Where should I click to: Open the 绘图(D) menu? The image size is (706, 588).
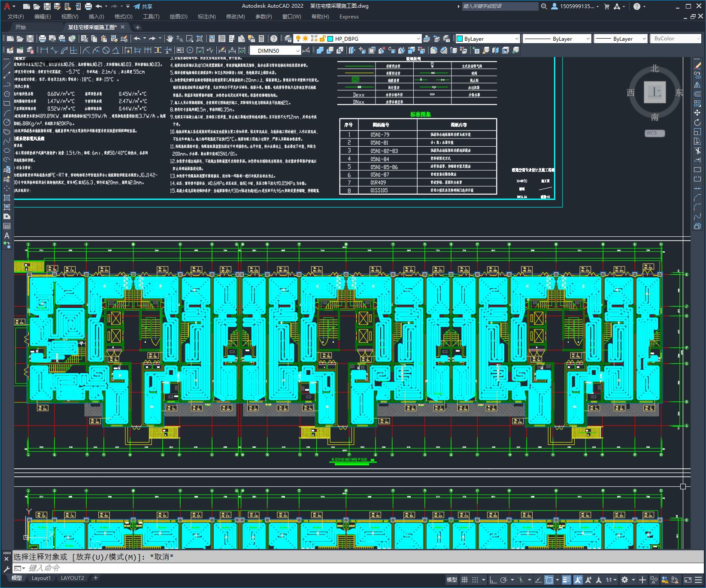(179, 17)
